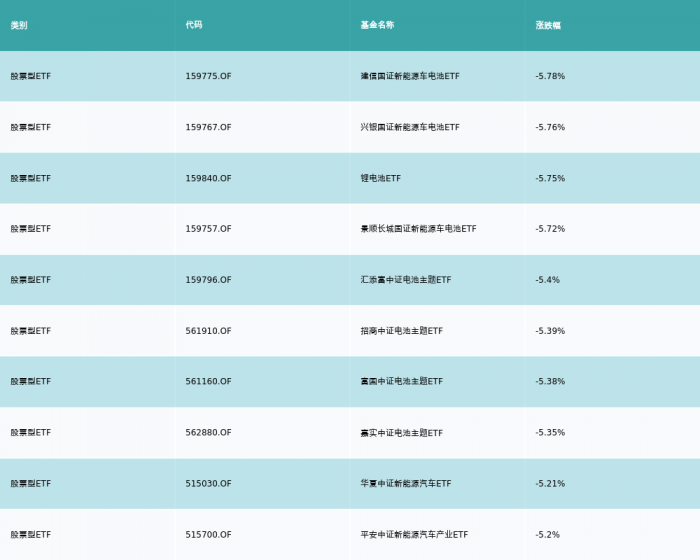Click the -5.78% change value
Screen dimensions: 700x560
point(550,76)
